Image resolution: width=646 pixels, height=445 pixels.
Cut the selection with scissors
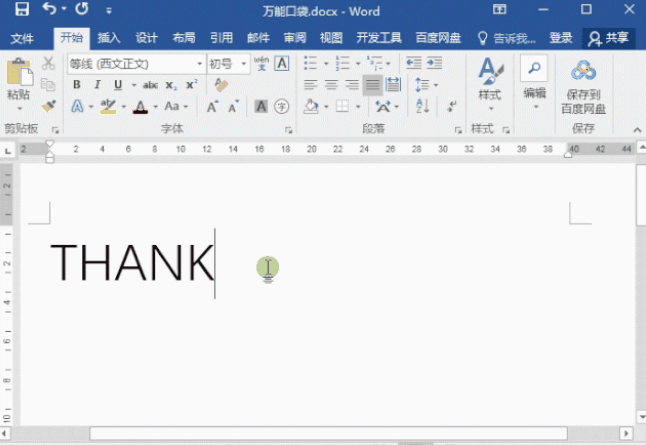(48, 63)
